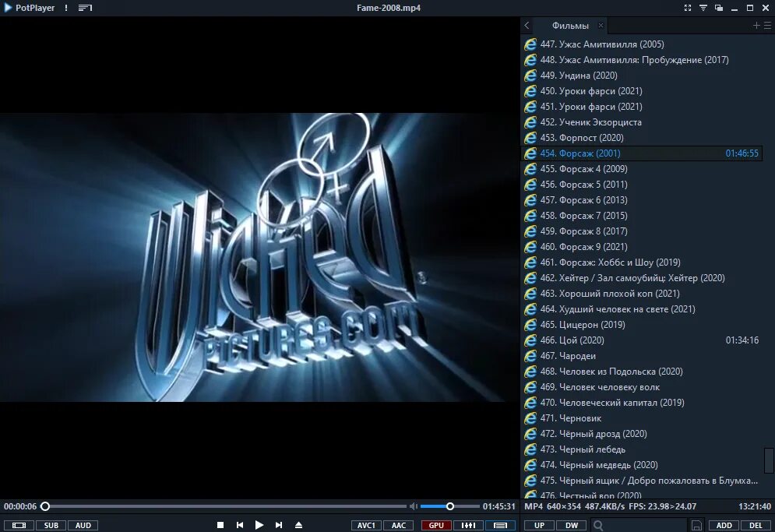Close the Фильмы playlist tab
The height and width of the screenshot is (532, 775).
[601, 25]
